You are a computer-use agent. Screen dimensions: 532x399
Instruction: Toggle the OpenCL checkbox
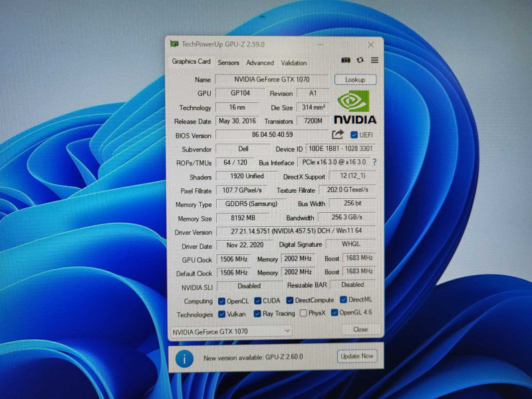click(221, 301)
